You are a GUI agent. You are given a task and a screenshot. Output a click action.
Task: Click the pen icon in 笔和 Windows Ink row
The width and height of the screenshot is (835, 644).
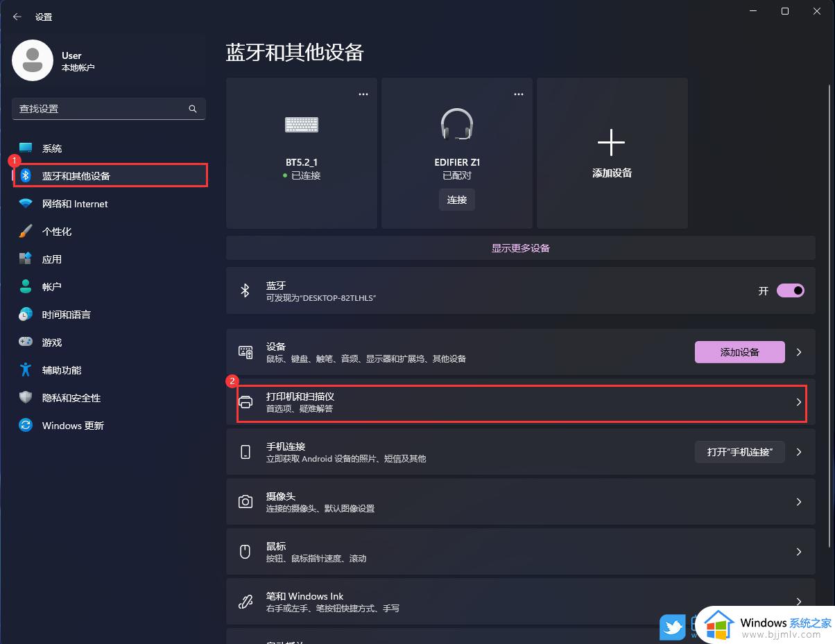(x=246, y=602)
